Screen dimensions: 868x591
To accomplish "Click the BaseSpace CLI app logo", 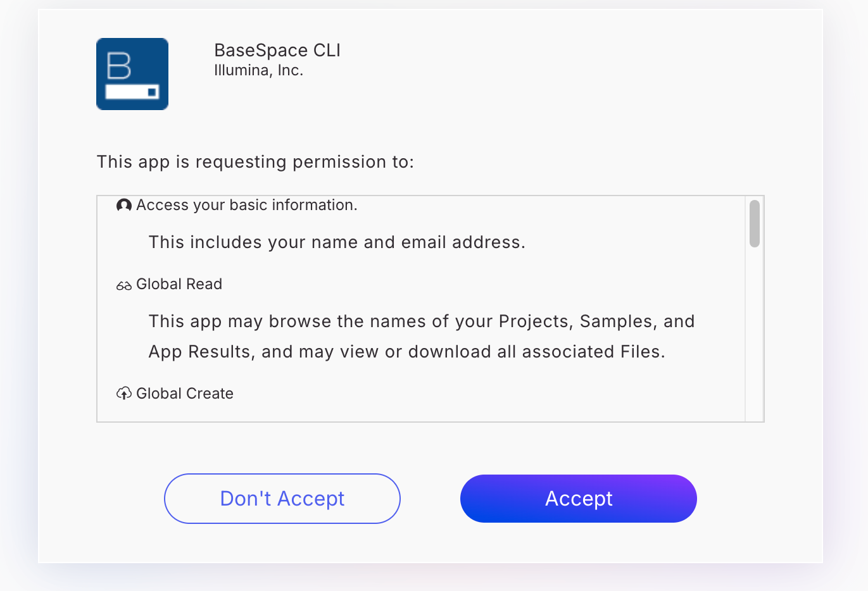I will pos(132,74).
